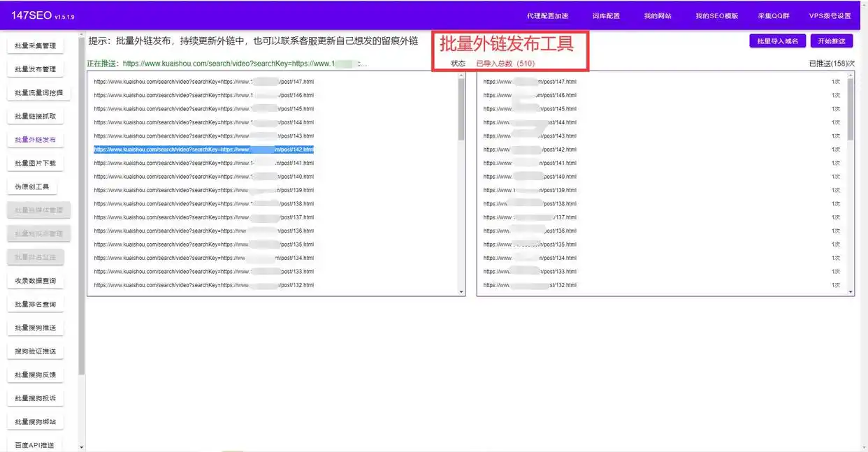Go to 我的网站 in the top bar

[657, 15]
